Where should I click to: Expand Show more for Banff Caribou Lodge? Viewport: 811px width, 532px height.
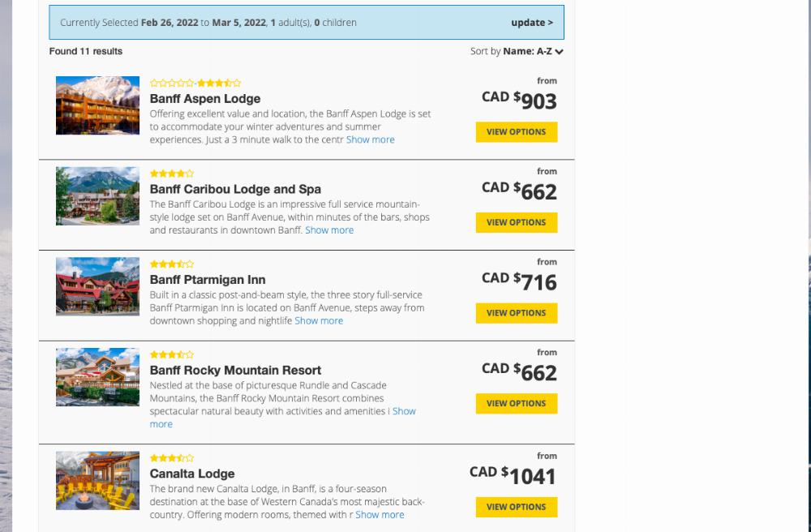[x=329, y=230]
